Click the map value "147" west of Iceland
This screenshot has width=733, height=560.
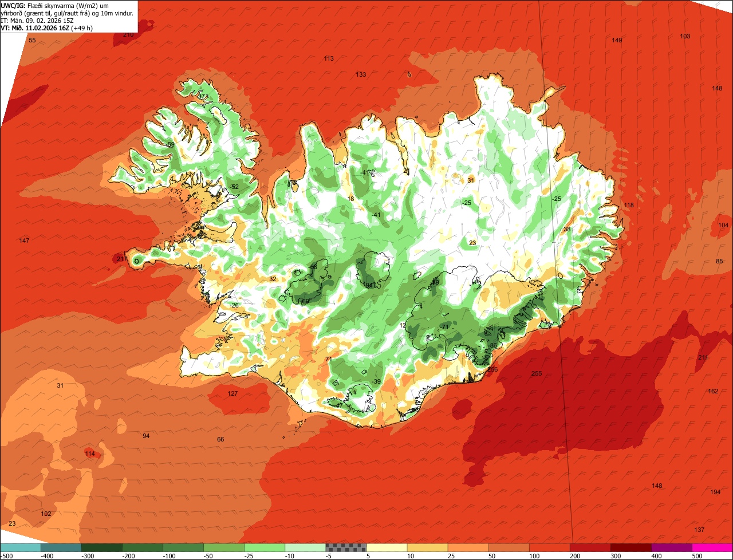pos(24,240)
